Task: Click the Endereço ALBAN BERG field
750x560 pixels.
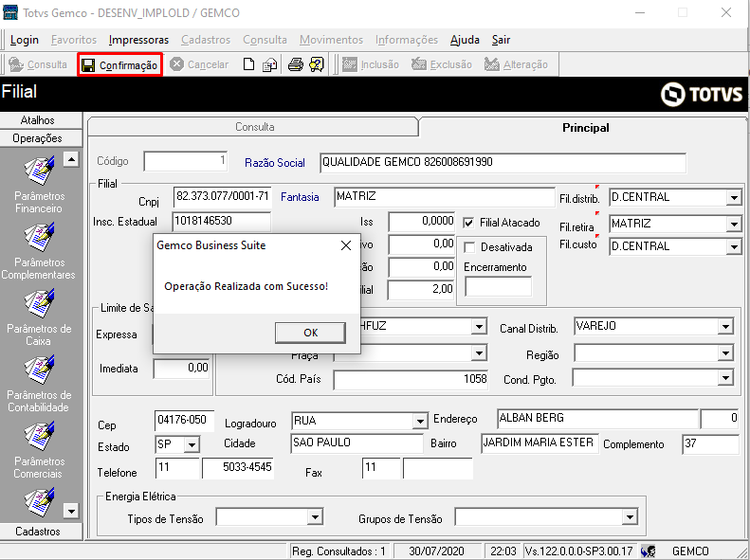Action: tap(597, 419)
